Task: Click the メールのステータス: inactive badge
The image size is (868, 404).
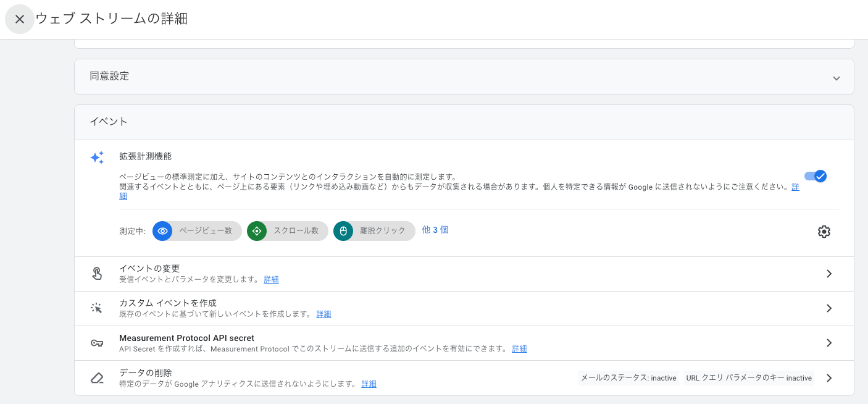Action: pos(628,378)
